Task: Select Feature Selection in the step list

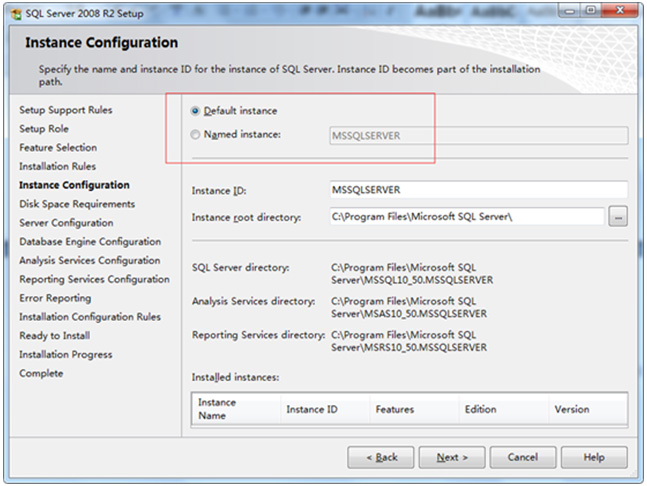Action: [58, 148]
